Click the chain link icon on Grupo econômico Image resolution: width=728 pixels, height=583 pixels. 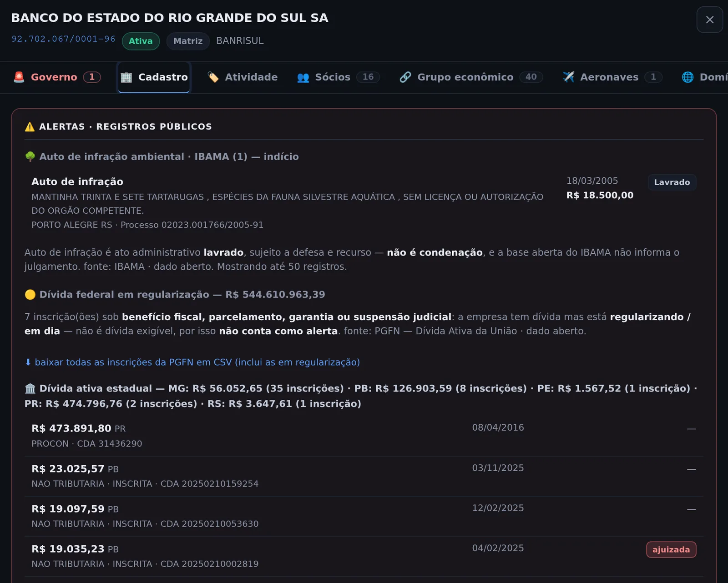click(x=405, y=77)
